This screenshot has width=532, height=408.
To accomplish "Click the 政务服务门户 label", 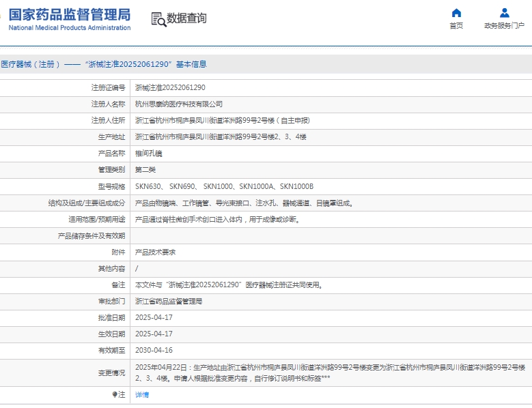I will 504,26.
